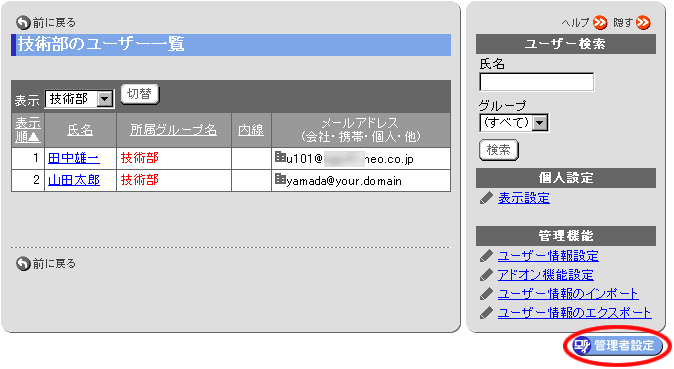
Task: Hide the side panel with the 隠す arrow icon
Action: coord(643,22)
